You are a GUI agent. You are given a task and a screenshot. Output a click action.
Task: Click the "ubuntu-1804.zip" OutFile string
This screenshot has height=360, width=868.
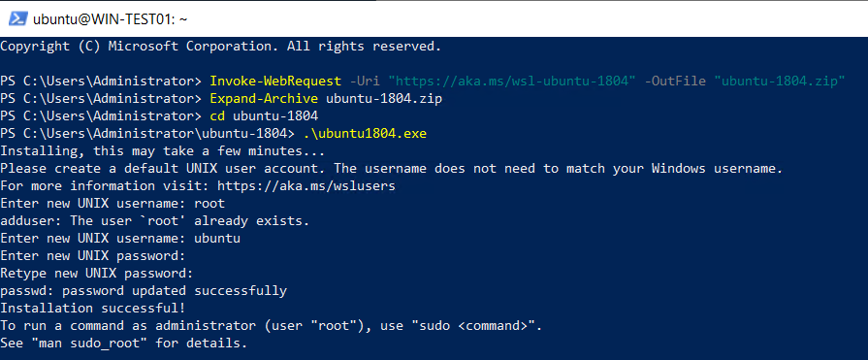pyautogui.click(x=780, y=82)
